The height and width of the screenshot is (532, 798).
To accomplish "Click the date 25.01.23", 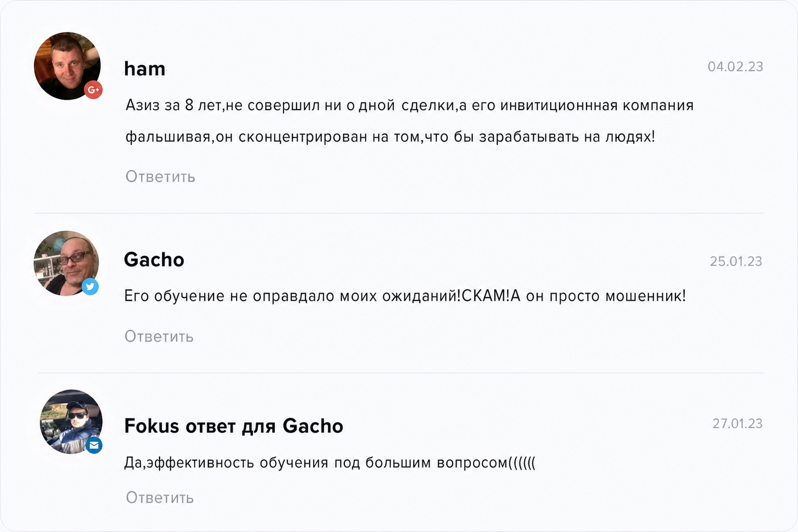I will point(736,261).
